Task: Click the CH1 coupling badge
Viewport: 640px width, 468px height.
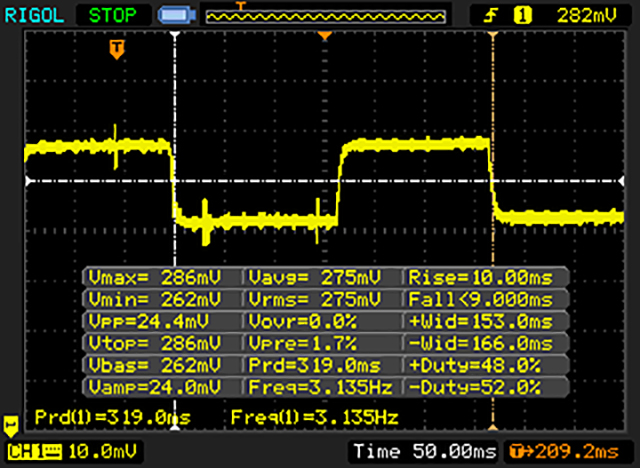Action: tap(35, 452)
